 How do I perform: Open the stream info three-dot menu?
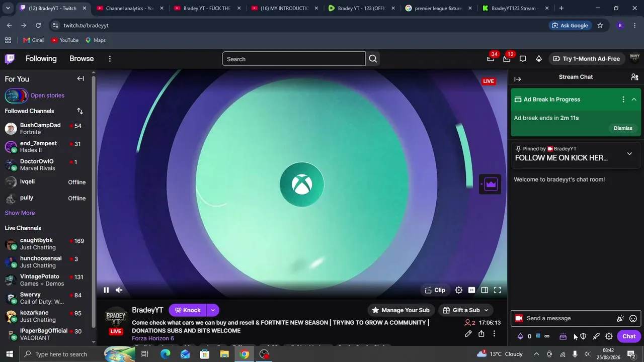click(494, 333)
